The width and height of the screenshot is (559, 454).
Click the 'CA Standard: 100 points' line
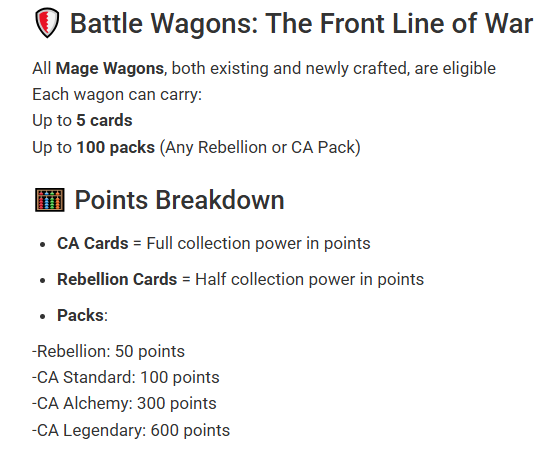126,377
